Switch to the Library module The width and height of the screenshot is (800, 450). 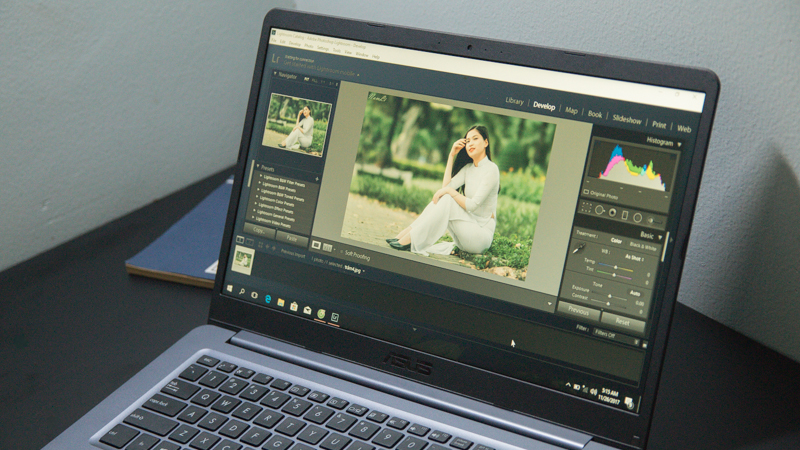514,101
